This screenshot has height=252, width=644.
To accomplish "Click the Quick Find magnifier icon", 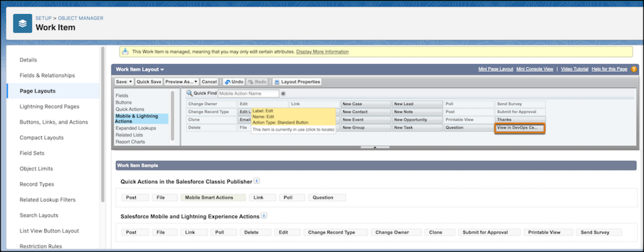I will pyautogui.click(x=189, y=93).
